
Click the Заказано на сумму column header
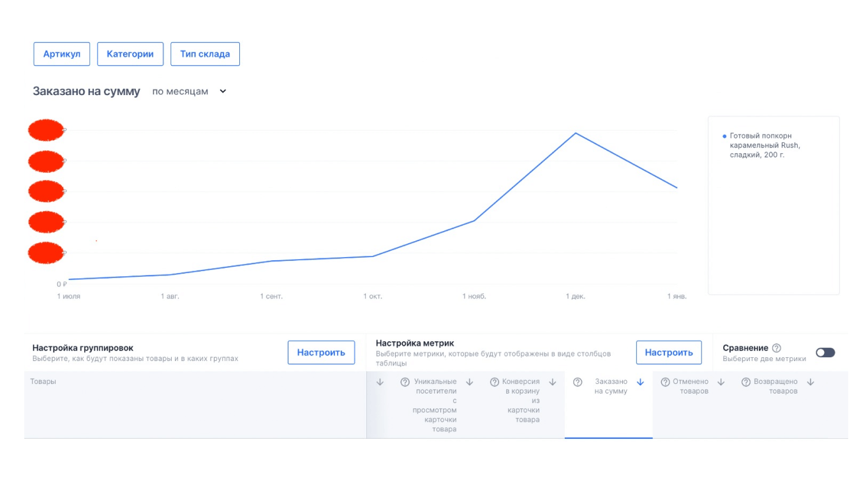click(611, 387)
